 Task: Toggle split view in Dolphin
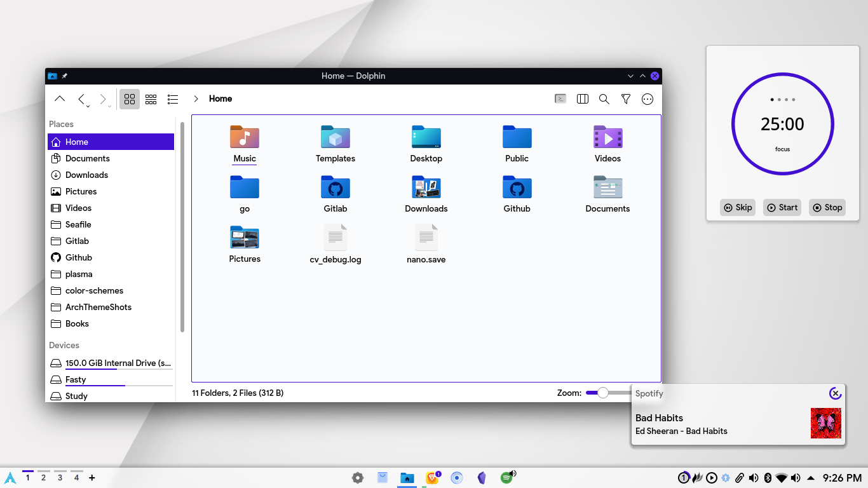(582, 99)
